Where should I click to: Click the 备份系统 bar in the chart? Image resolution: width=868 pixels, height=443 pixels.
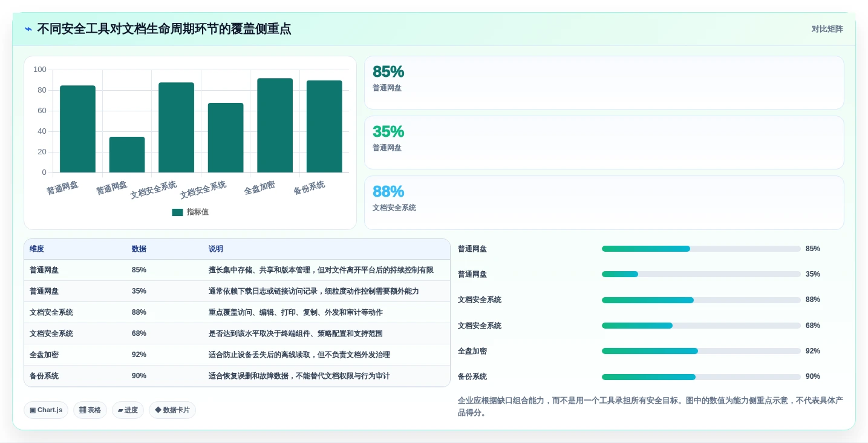click(324, 126)
